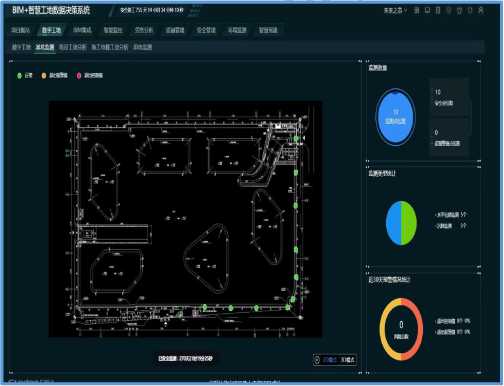Click the blue circle showing monitoring point total
Screen dimensions: 504x386
395,117
